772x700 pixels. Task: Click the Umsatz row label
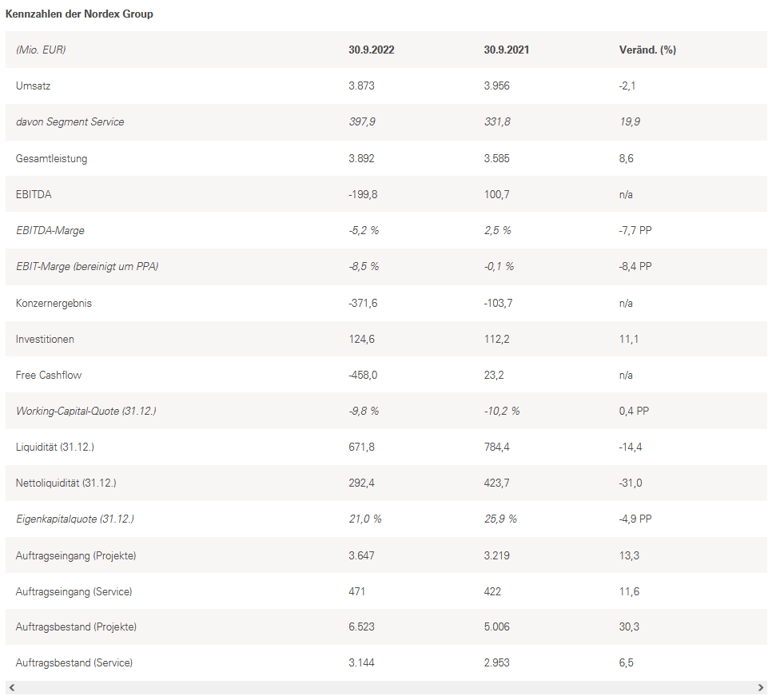coord(33,86)
